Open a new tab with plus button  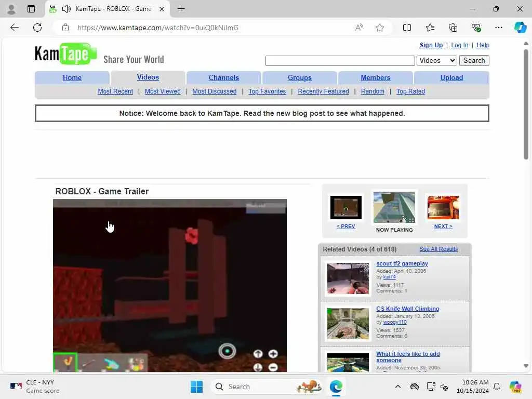[x=181, y=9]
